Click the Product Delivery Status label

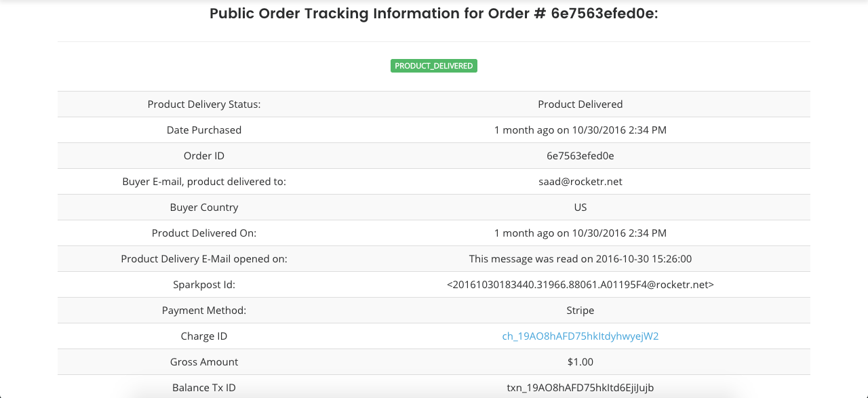click(x=204, y=104)
